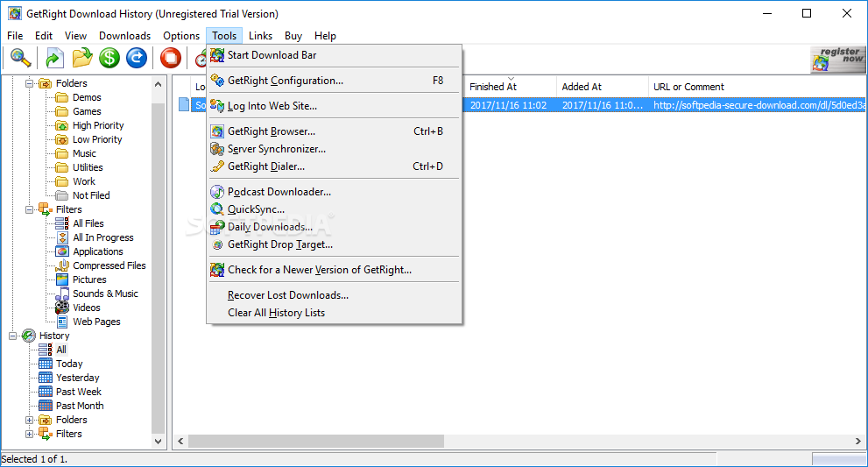Collapse the top Folders tree node

pos(29,83)
